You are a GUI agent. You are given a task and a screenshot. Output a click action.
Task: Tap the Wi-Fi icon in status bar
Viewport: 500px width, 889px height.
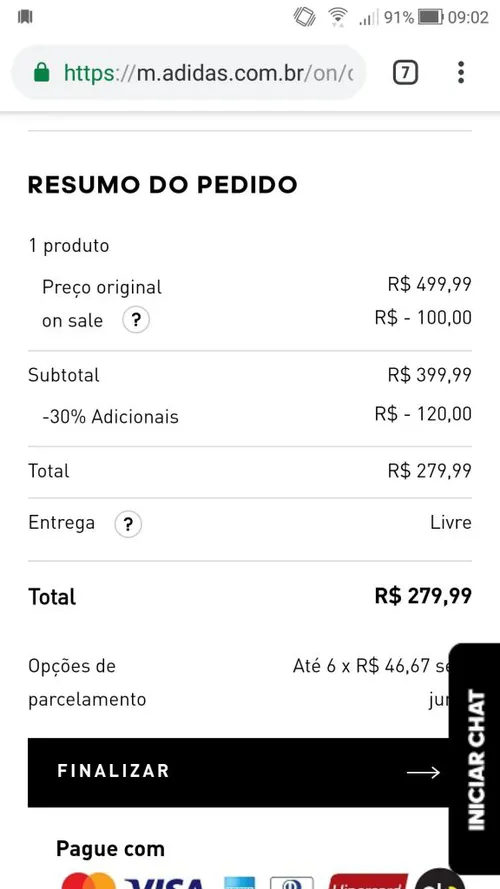pyautogui.click(x=338, y=16)
